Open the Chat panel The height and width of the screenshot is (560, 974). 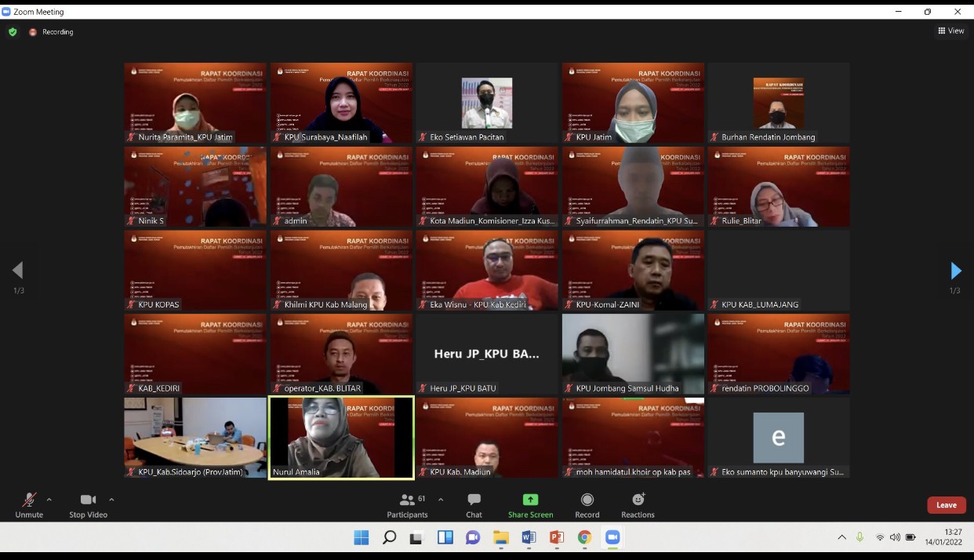tap(474, 505)
